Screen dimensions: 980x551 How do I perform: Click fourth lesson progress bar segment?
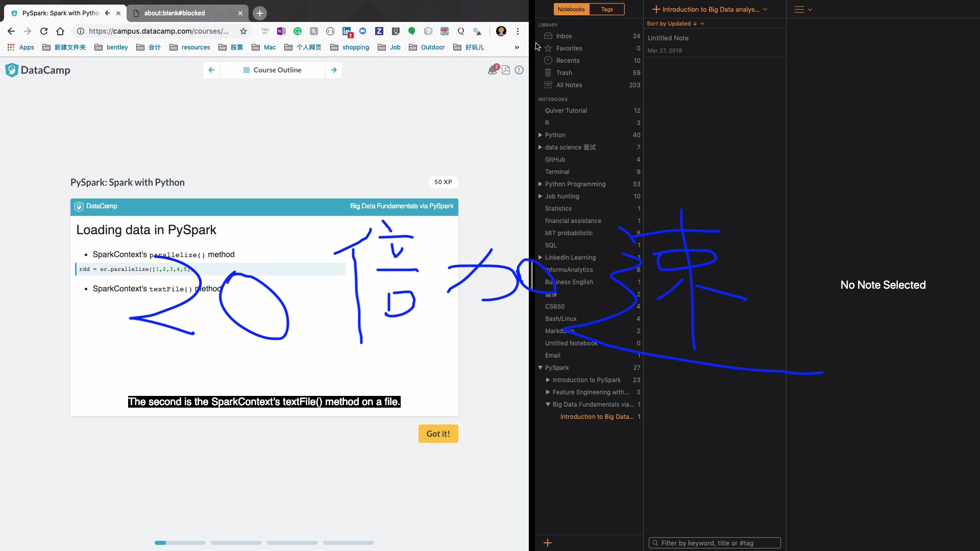coord(349,543)
